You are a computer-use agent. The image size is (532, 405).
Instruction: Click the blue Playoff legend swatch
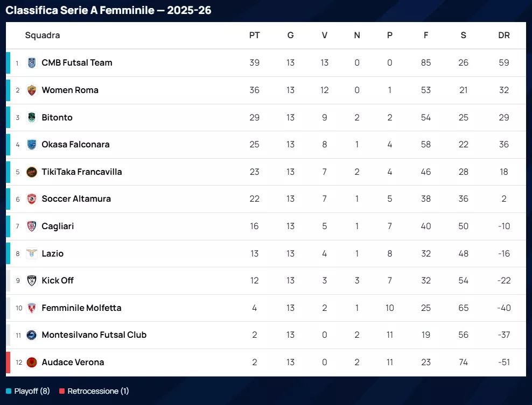coord(9,391)
